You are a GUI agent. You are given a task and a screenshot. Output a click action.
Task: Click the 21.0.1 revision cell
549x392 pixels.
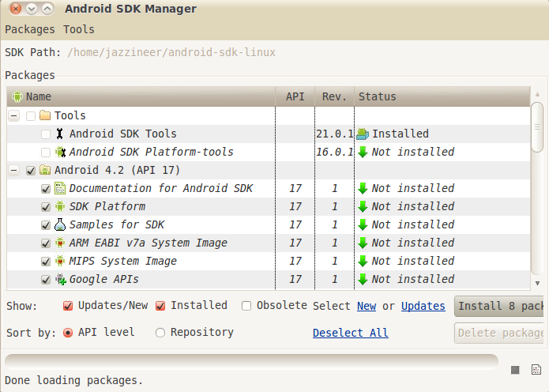[335, 134]
